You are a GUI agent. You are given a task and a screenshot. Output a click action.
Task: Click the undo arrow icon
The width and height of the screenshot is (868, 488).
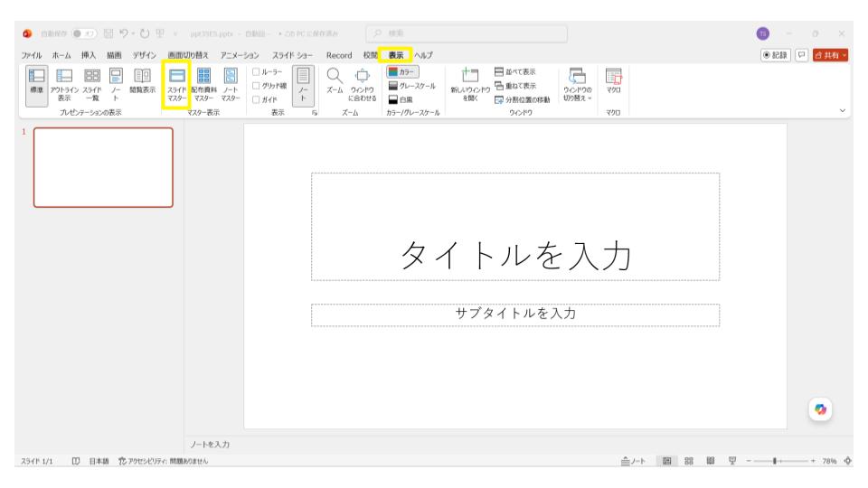(124, 33)
